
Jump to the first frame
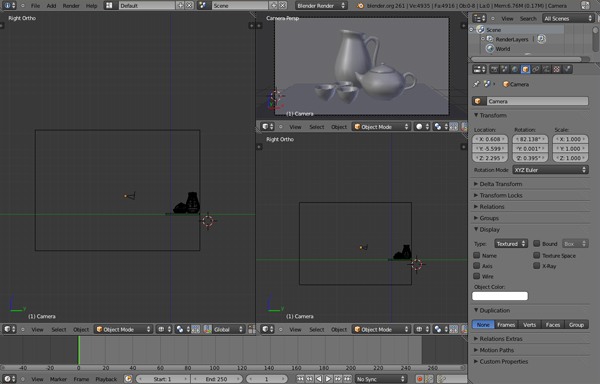300,379
